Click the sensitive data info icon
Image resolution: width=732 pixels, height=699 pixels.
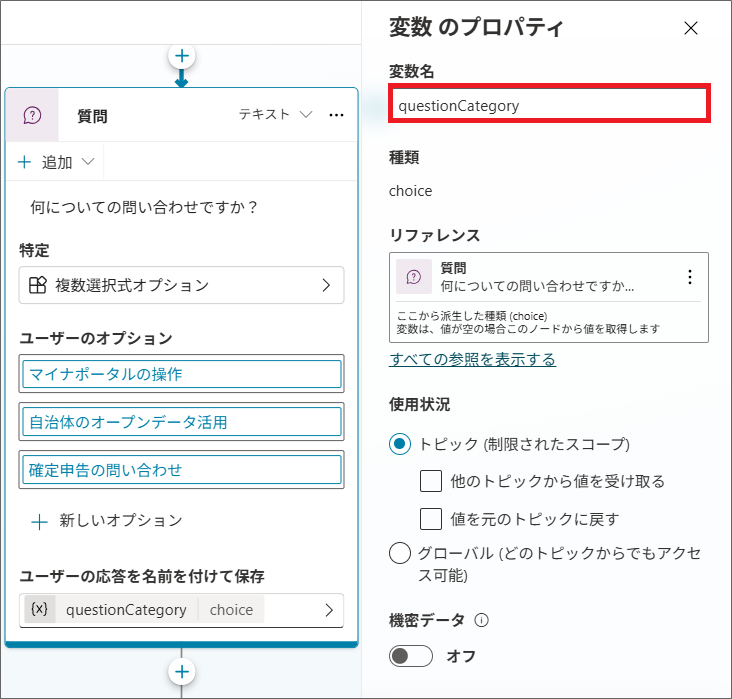pos(482,620)
